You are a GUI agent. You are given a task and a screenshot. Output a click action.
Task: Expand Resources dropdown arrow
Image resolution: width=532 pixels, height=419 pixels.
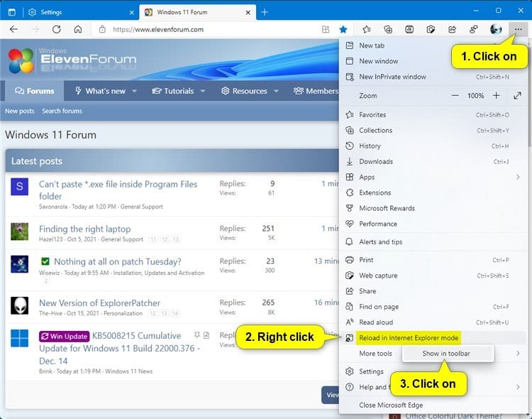(x=276, y=91)
